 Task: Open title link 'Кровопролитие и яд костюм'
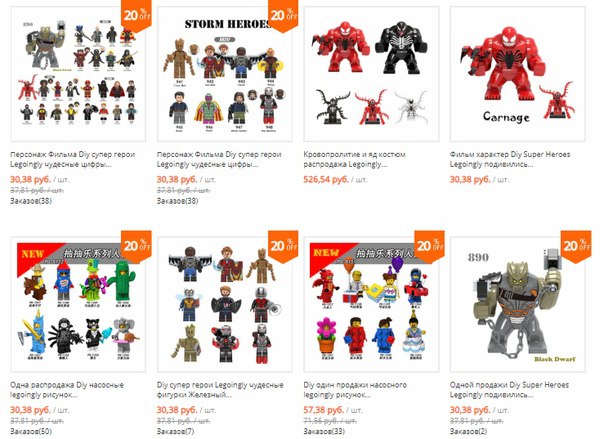click(x=354, y=154)
